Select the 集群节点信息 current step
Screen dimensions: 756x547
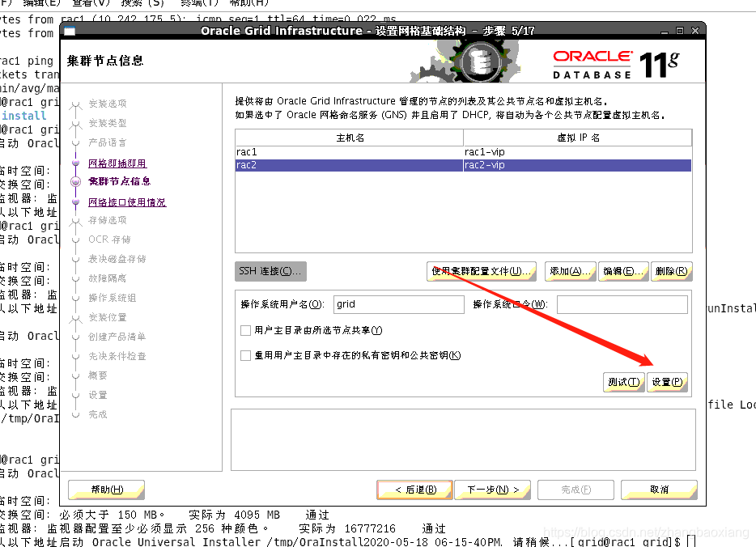pos(120,182)
